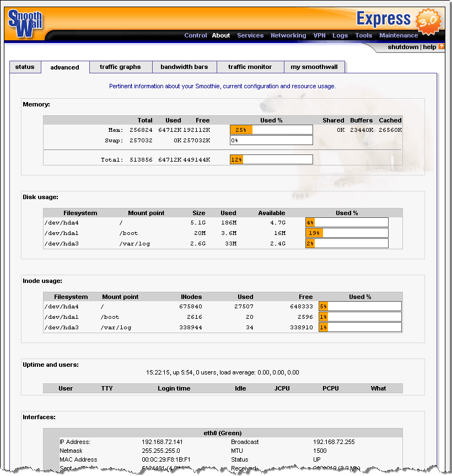452x476 pixels.
Task: Click the IP address 192.168.72.141
Action: click(x=162, y=442)
